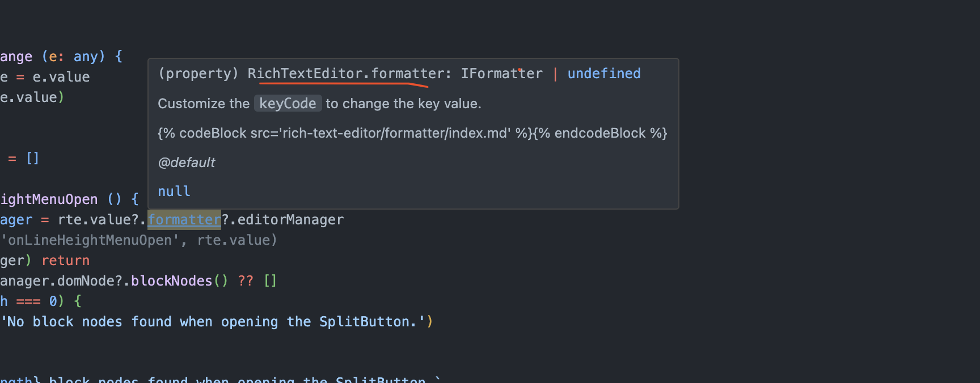
Task: Click the codeBlock src line in tooltip
Action: pos(412,133)
